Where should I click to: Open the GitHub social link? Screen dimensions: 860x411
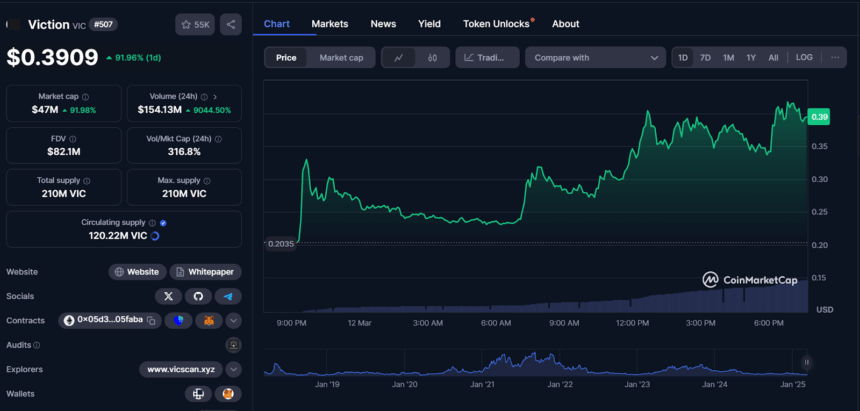click(198, 296)
